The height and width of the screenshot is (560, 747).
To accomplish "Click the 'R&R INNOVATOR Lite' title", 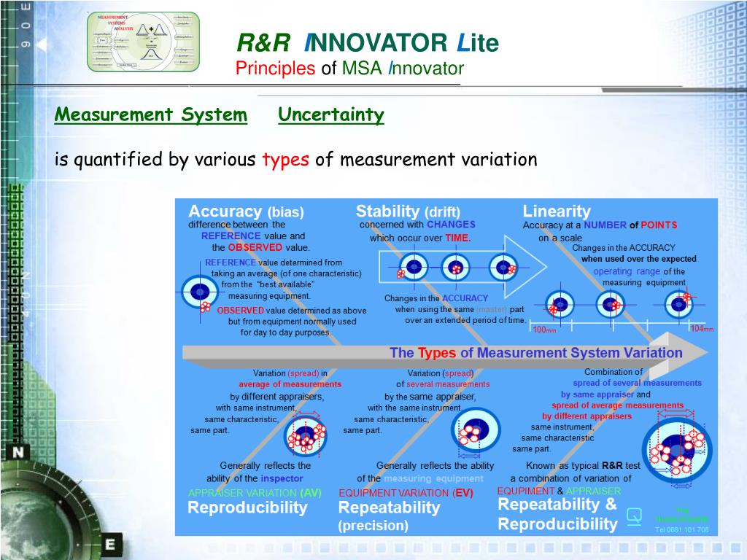I will click(368, 42).
